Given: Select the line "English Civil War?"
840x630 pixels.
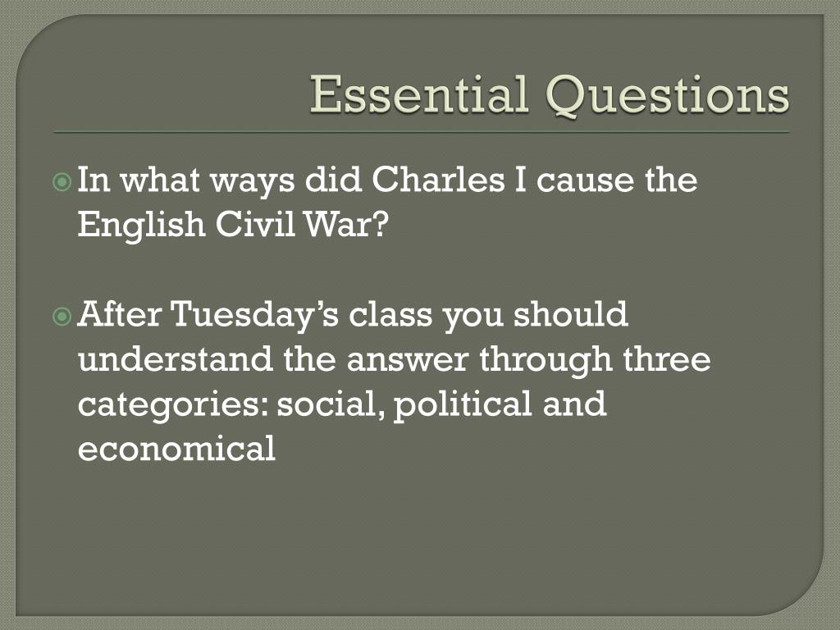Looking at the screenshot, I should (x=232, y=225).
